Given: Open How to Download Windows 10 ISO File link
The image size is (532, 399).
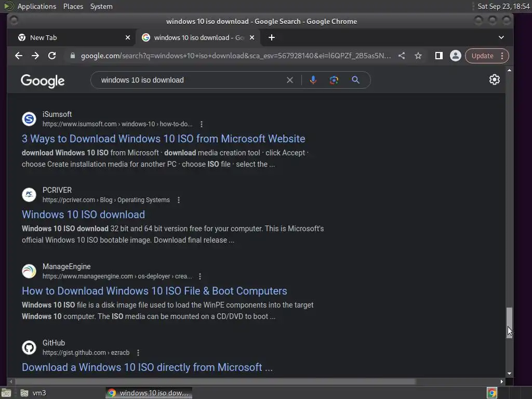Looking at the screenshot, I should [154, 291].
